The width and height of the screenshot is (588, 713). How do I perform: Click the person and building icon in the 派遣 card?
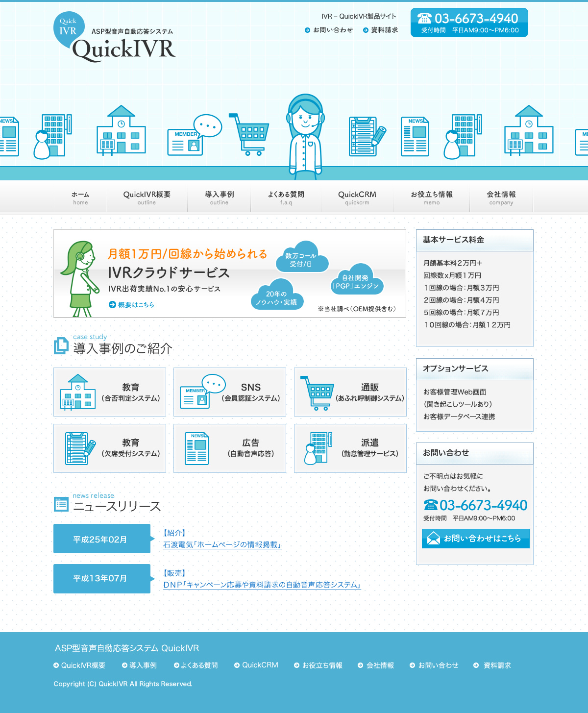tap(318, 448)
